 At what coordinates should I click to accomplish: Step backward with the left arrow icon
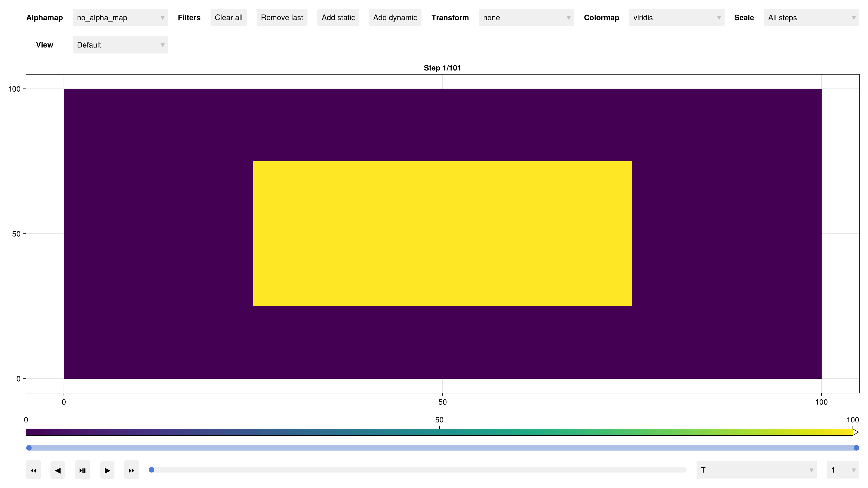pyautogui.click(x=58, y=470)
